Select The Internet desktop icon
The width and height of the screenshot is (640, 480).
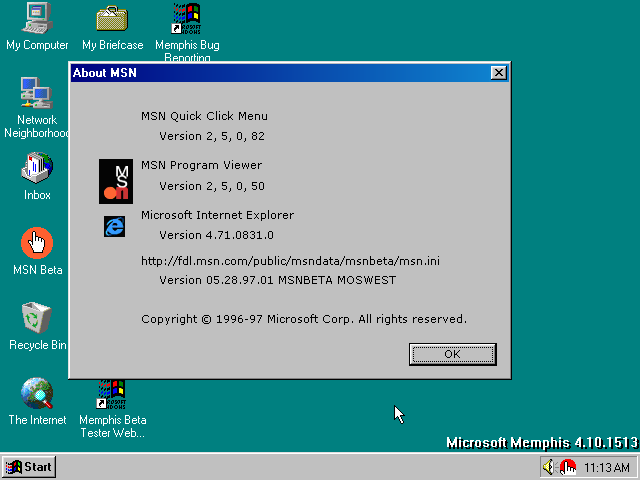tap(37, 402)
